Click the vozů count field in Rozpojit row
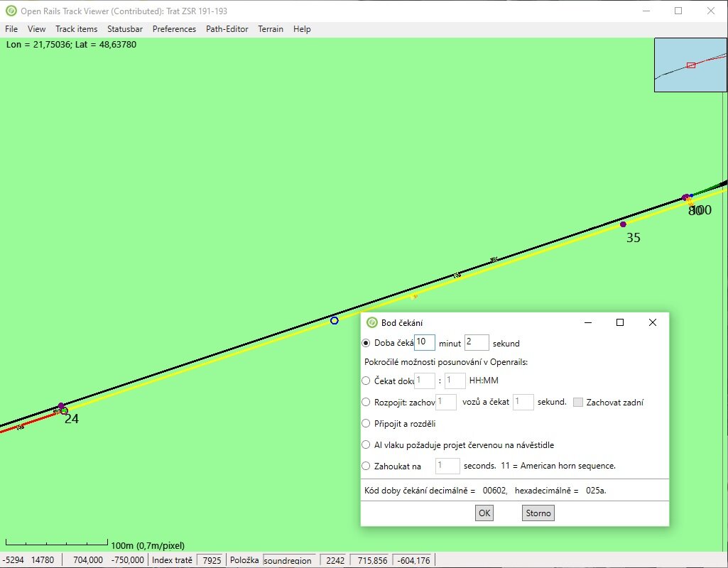 [x=446, y=402]
